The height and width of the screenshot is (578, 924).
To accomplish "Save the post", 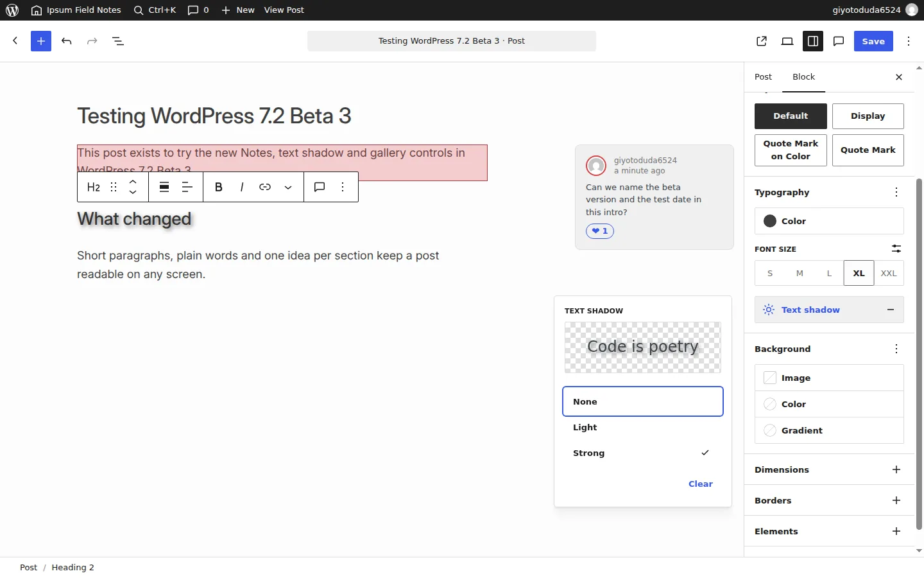I will pos(873,41).
